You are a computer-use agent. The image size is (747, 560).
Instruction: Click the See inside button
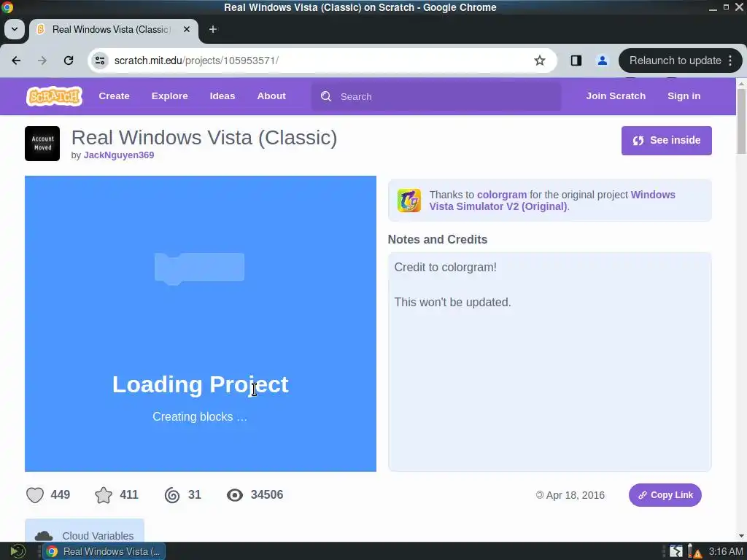coord(667,141)
